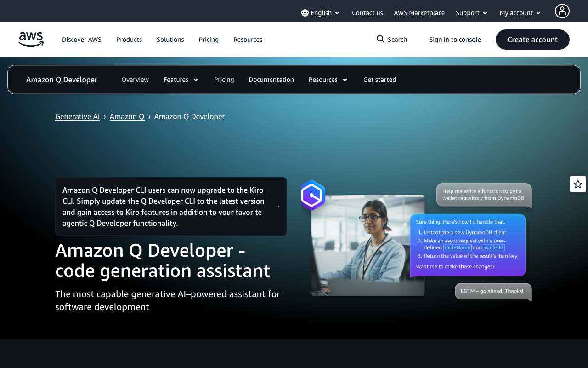588x368 pixels.
Task: Click the AWS logo
Action: pyautogui.click(x=31, y=40)
